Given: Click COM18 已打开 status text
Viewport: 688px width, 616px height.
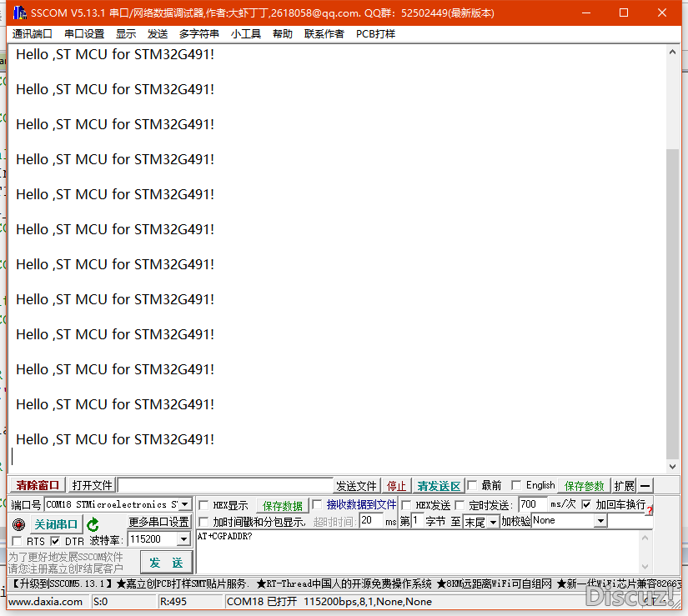Looking at the screenshot, I should click(262, 602).
